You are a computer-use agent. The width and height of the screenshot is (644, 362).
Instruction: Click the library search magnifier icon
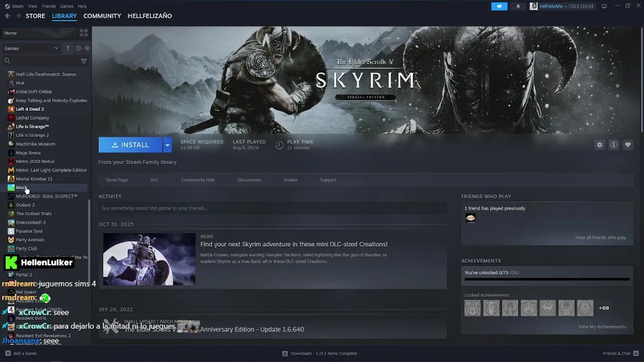pos(7,61)
